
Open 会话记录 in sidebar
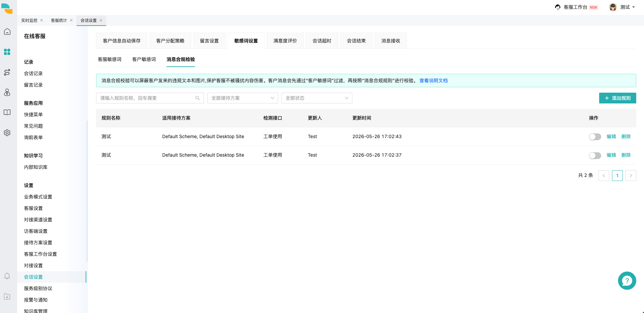point(33,73)
